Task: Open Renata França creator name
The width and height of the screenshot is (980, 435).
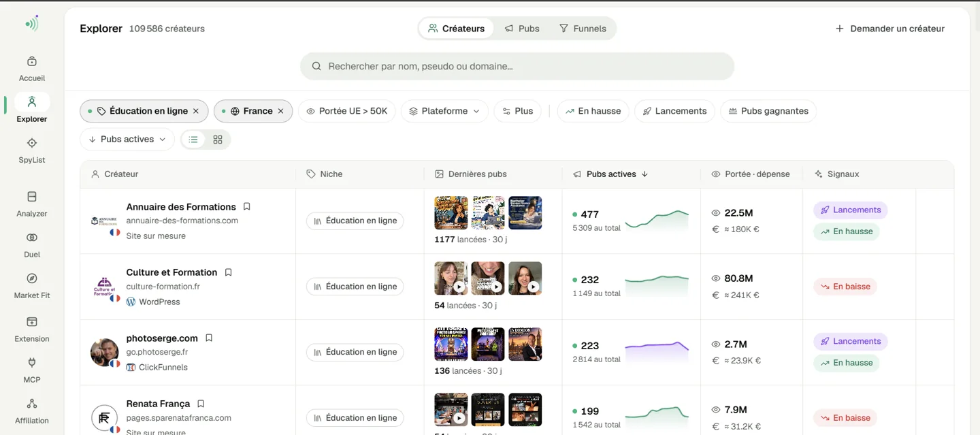Action: pos(158,404)
